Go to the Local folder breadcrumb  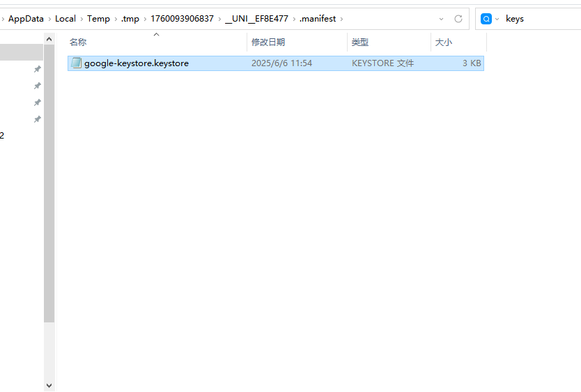click(x=65, y=19)
